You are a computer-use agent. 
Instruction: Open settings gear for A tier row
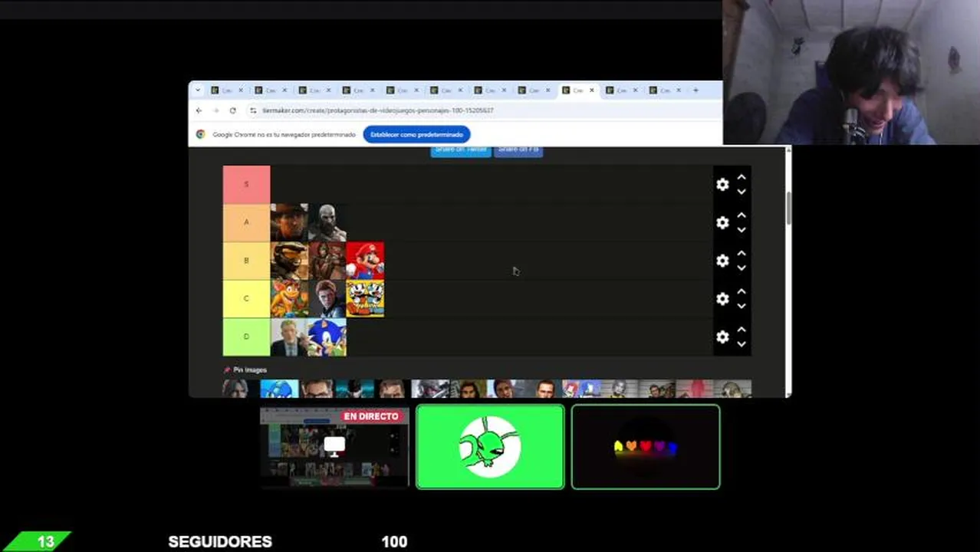click(722, 222)
